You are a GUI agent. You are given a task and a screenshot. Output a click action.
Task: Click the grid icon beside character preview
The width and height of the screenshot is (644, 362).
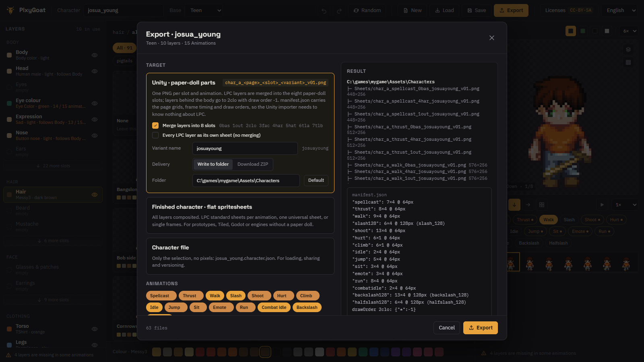(628, 62)
